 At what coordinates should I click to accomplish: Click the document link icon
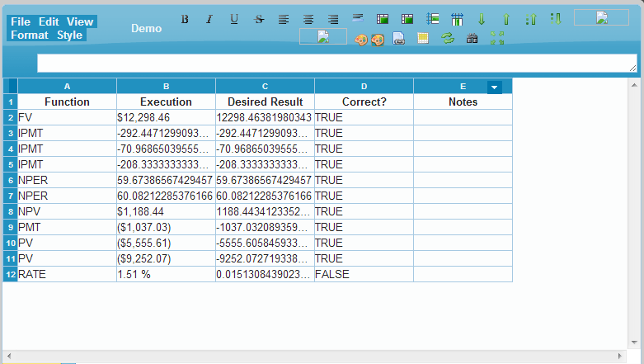(398, 39)
